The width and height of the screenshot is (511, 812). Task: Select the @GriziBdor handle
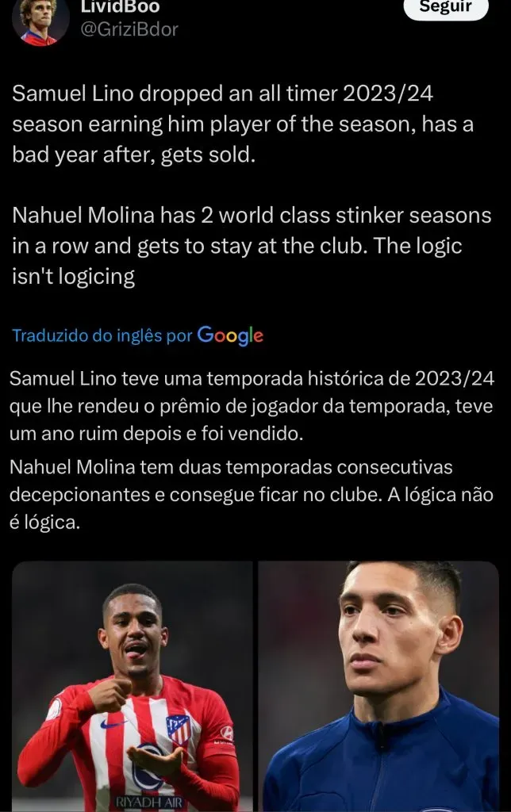[129, 29]
